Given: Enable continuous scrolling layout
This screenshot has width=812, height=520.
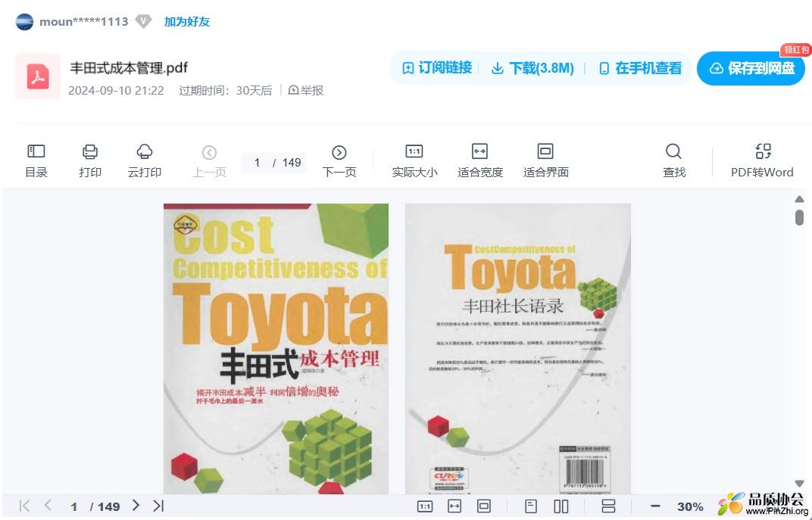Looking at the screenshot, I should coord(608,506).
